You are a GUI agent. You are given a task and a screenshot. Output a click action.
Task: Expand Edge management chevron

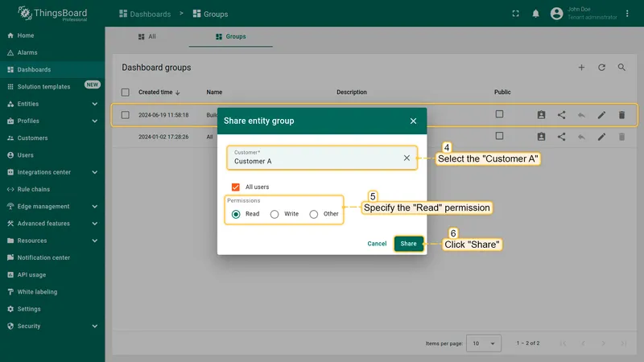[x=95, y=207]
